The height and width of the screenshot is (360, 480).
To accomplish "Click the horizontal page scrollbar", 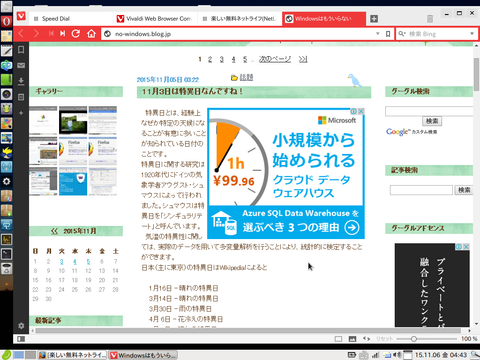I will coord(248,331).
